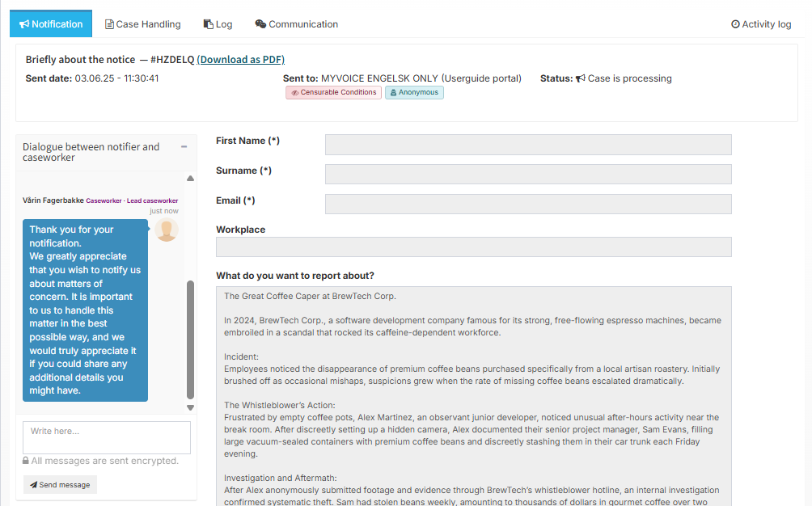Click the clock icon beside Activity log
Screen dimensions: 812x506
735,24
